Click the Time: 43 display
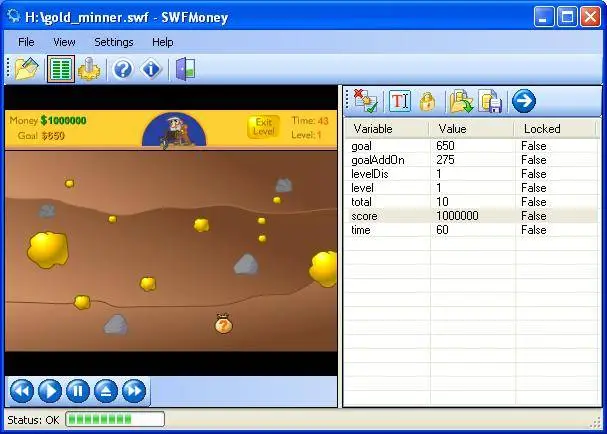 tap(310, 120)
